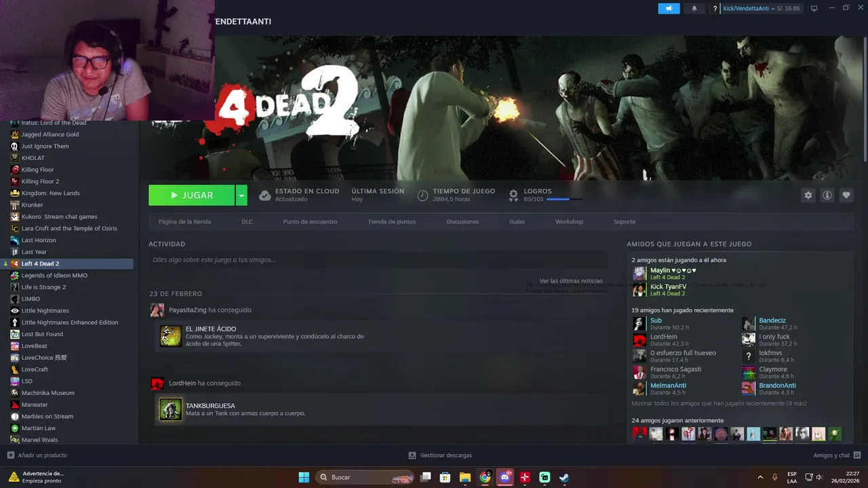Open Discusiones tab

coord(462,222)
